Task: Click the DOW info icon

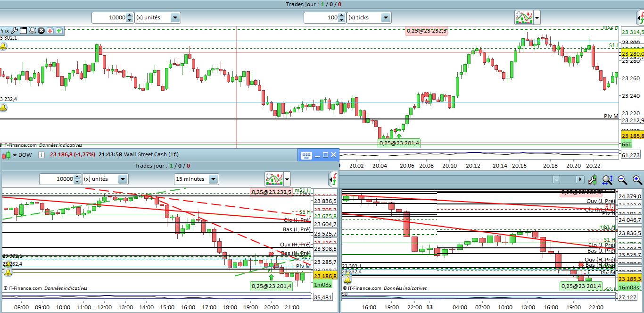Action: tap(41, 154)
